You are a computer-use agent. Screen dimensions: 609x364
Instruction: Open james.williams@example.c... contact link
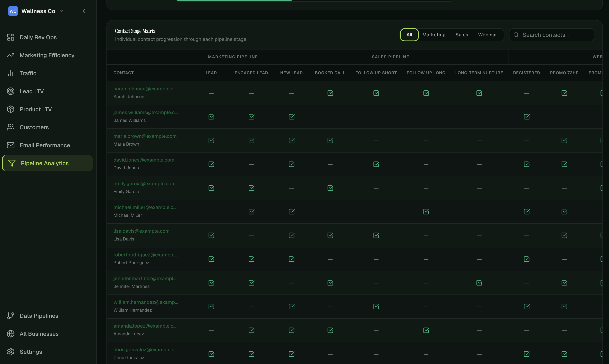(146, 113)
